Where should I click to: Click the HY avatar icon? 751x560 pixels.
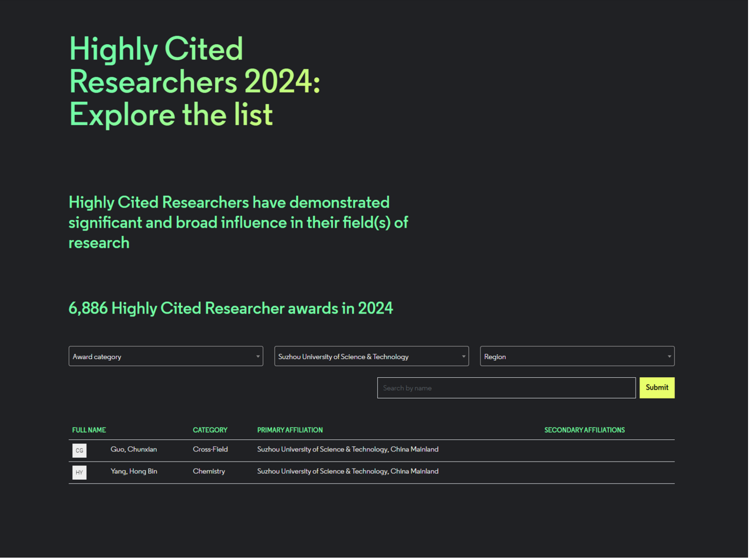(80, 474)
